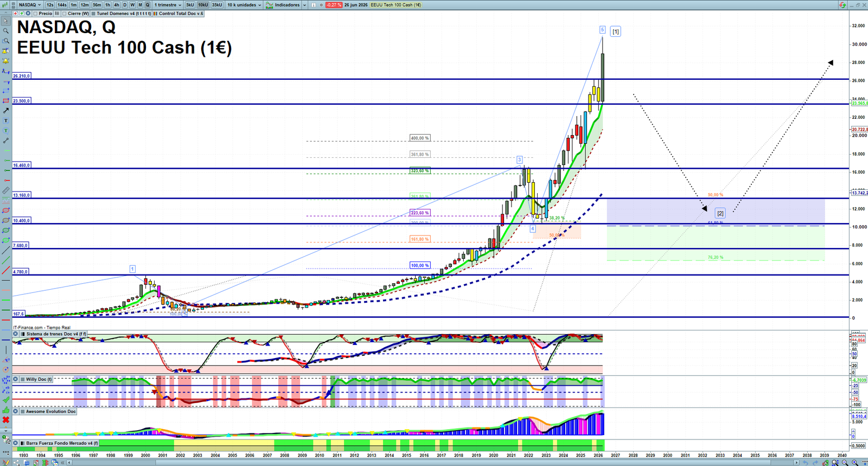
Task: Select the black arrow drawing tool
Action: pos(6,111)
